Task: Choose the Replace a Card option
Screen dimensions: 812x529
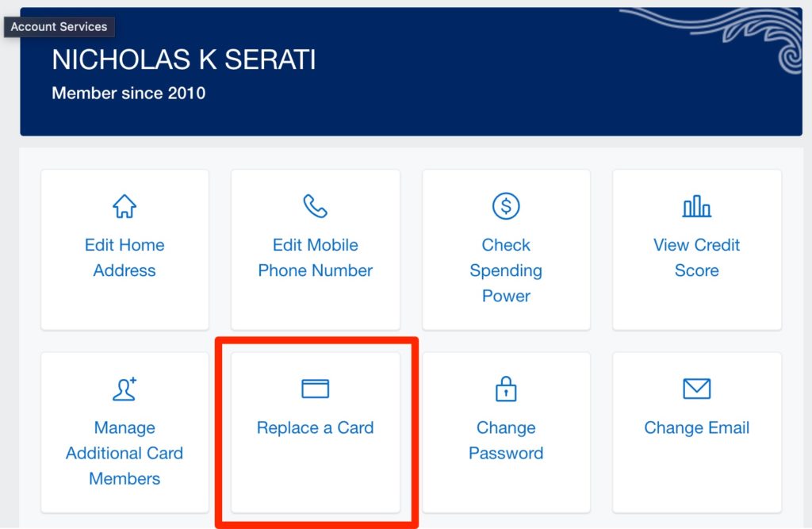Action: click(x=315, y=427)
